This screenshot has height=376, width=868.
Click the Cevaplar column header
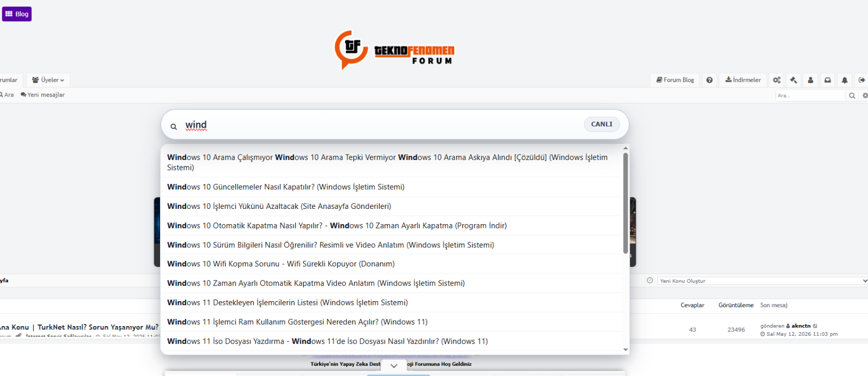(x=692, y=305)
